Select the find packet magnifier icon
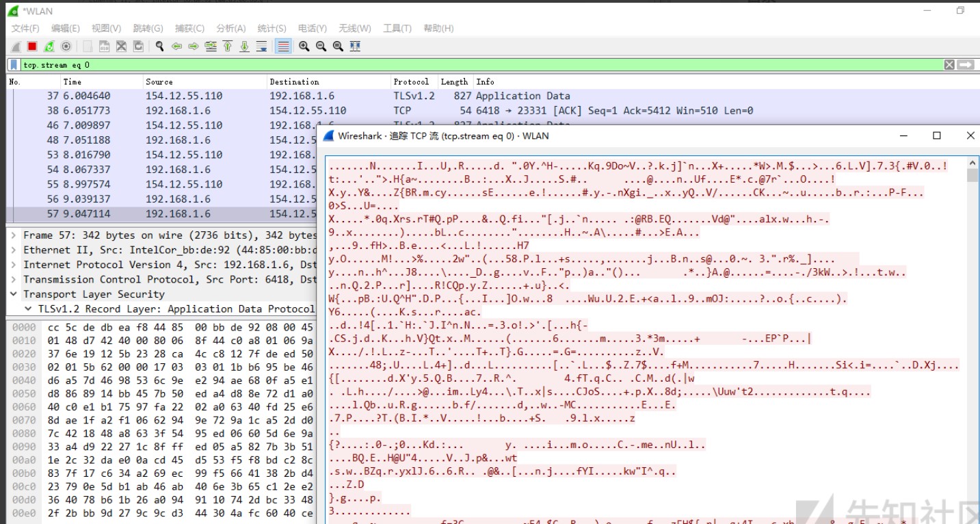Viewport: 980px width, 524px height. [x=158, y=46]
